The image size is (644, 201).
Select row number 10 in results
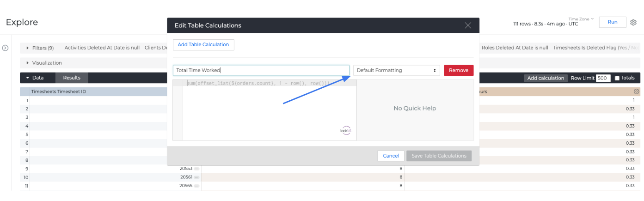click(x=26, y=177)
